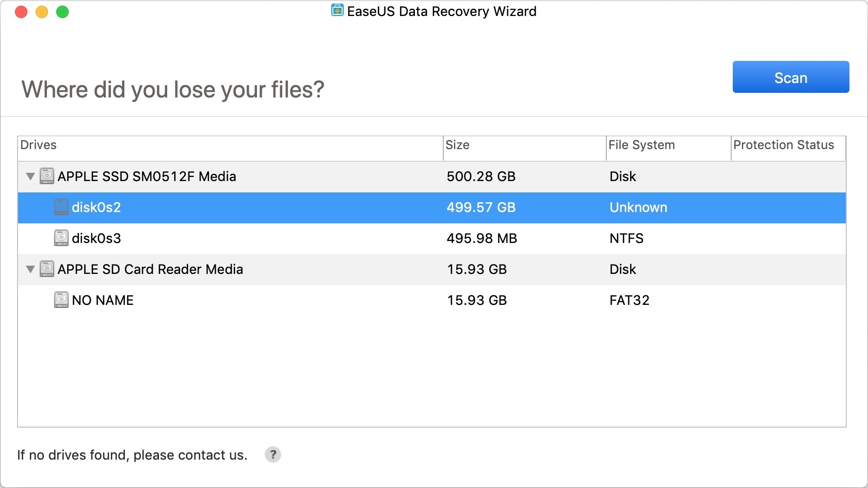The height and width of the screenshot is (488, 868).
Task: Sort by the Drives column header
Action: [230, 145]
